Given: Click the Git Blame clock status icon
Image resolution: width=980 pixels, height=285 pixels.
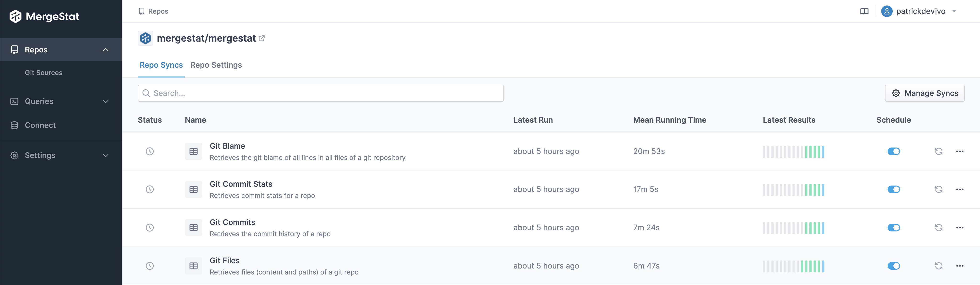Looking at the screenshot, I should [150, 151].
